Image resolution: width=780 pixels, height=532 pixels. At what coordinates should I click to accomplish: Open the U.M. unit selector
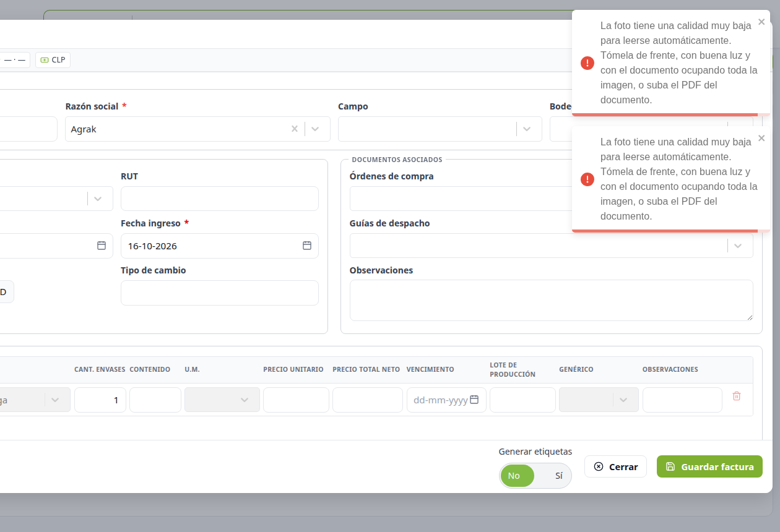(222, 400)
